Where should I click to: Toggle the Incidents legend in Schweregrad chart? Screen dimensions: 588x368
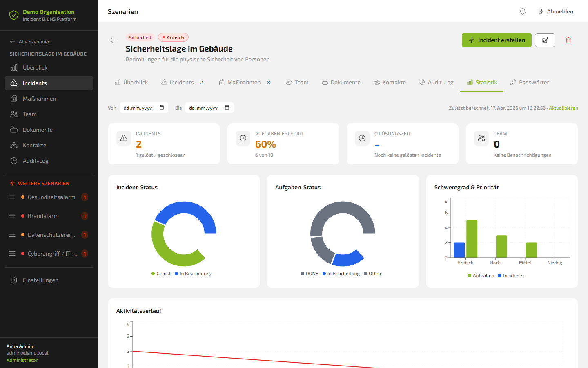511,276
